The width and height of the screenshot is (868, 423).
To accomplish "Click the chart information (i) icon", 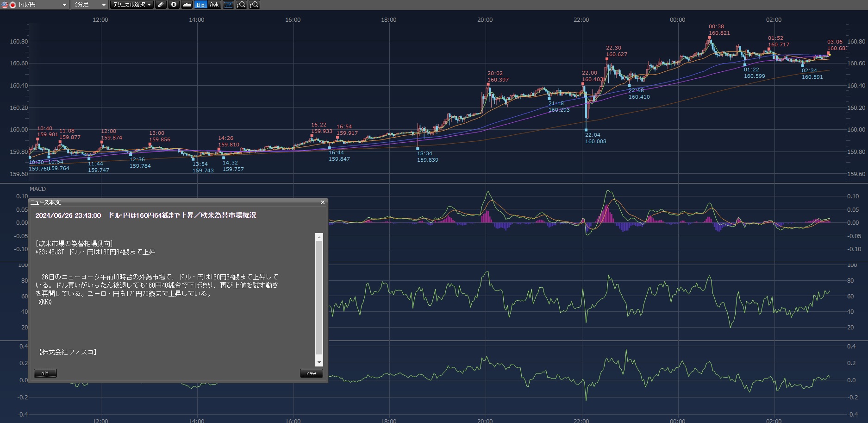I will click(174, 5).
